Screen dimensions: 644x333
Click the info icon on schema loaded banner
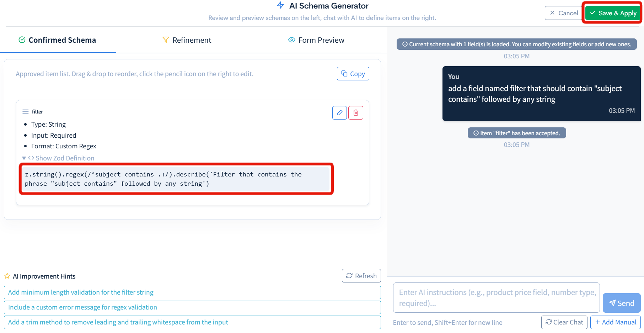pos(405,44)
